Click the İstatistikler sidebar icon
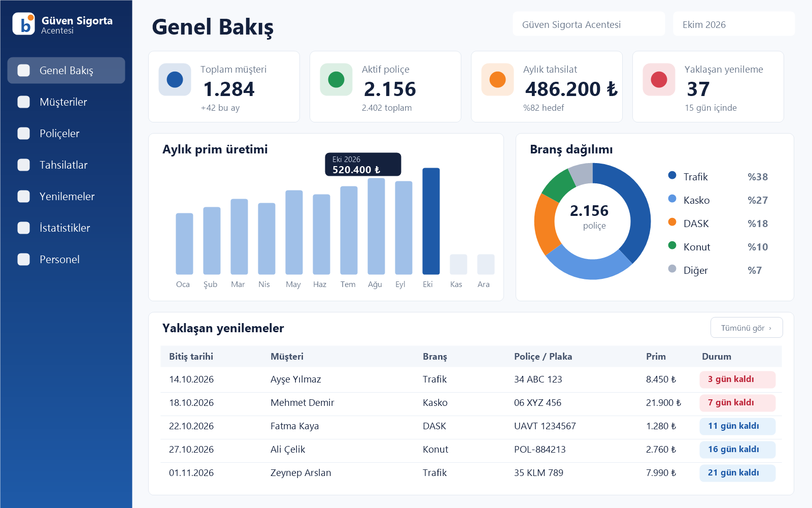812x508 pixels. 24,228
